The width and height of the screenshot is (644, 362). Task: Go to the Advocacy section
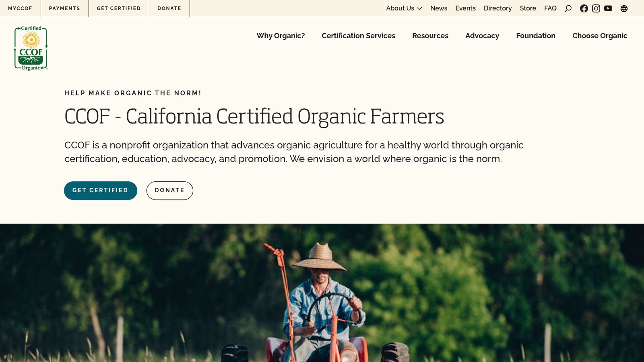[482, 36]
